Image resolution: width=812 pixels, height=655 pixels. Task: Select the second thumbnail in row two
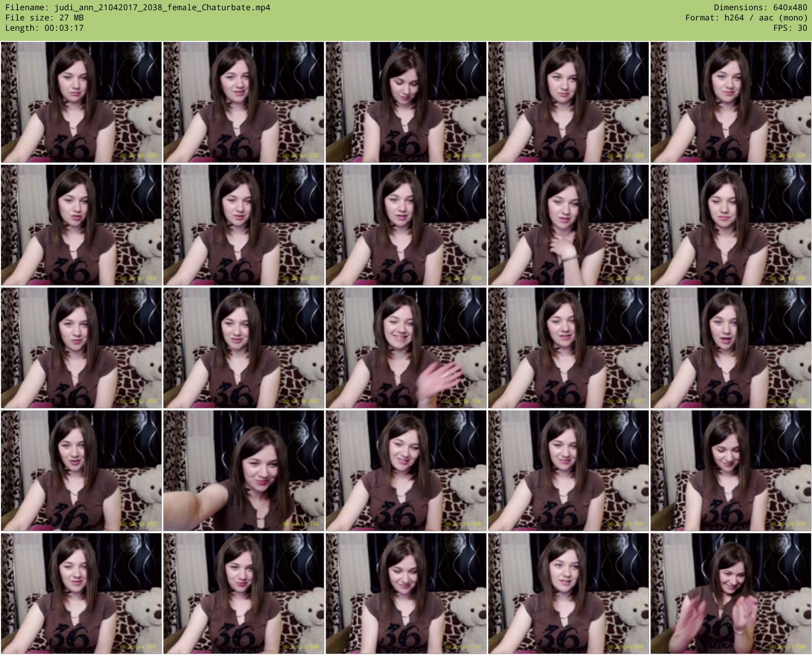click(243, 225)
